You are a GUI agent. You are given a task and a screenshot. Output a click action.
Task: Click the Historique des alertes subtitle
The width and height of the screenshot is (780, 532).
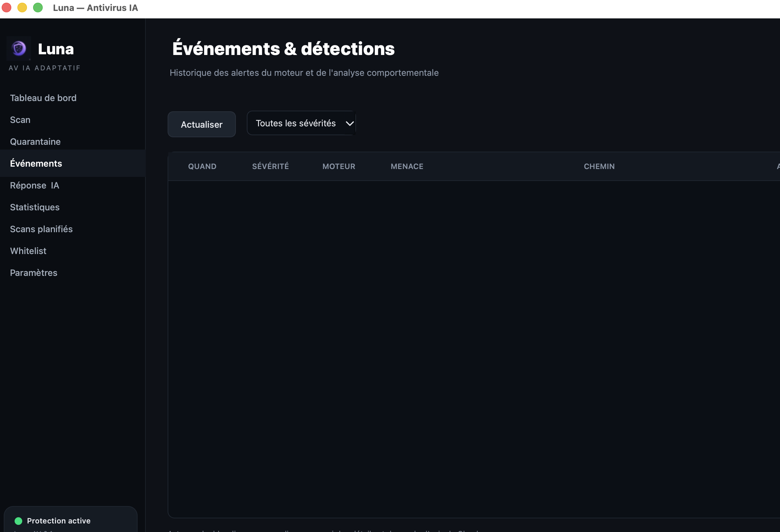[x=304, y=73]
